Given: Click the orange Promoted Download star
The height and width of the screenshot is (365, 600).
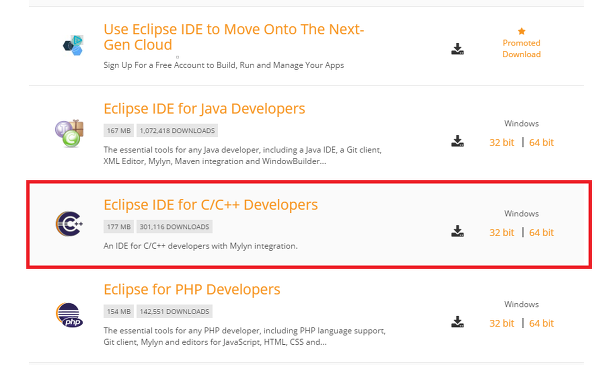Looking at the screenshot, I should [521, 31].
